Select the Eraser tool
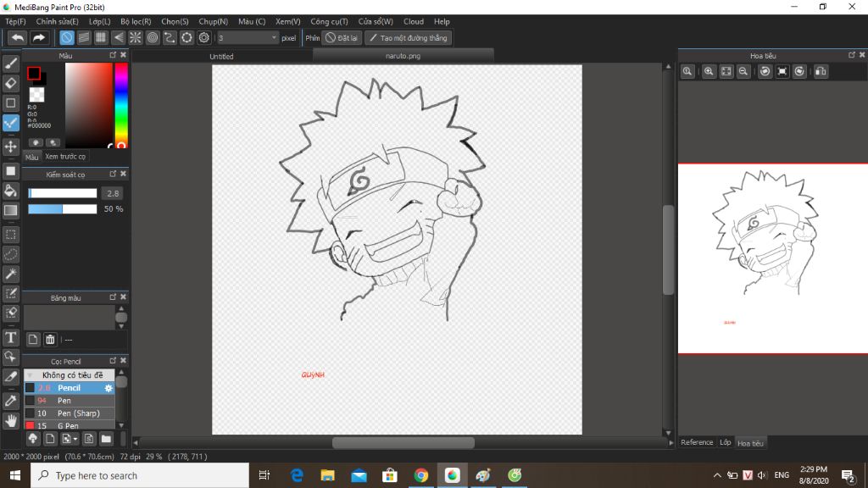This screenshot has width=868, height=488. coord(10,83)
